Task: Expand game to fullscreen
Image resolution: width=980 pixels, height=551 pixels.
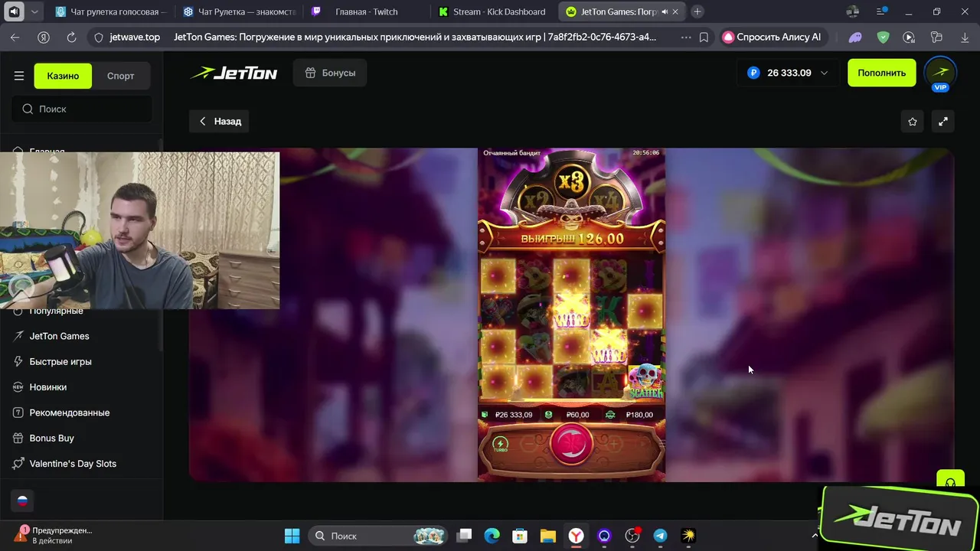Action: click(x=943, y=121)
